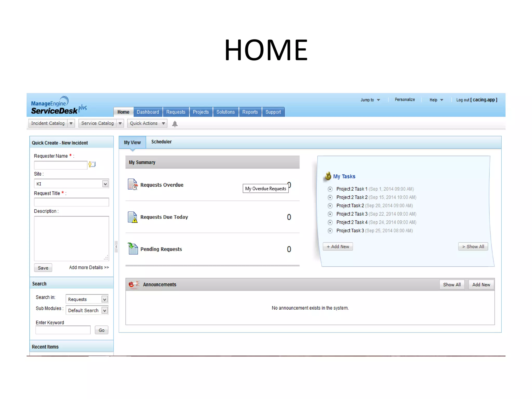532x399 pixels.
Task: Click the ManageEngine ServiceDesk Plus logo
Action: pos(58,106)
